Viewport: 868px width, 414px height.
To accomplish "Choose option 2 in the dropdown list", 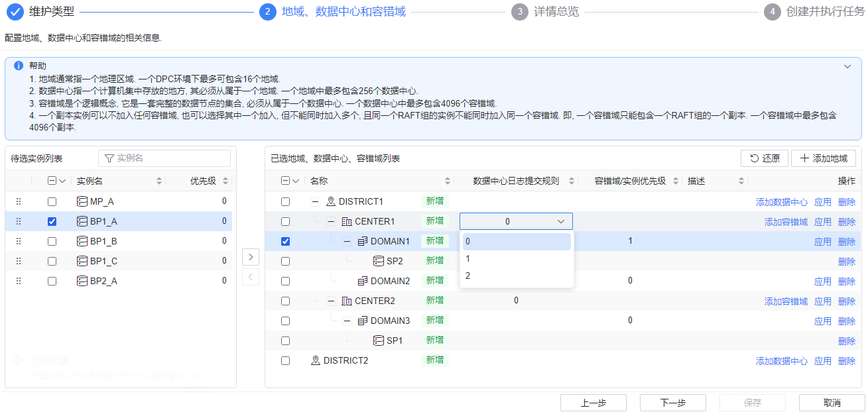I will [x=517, y=276].
